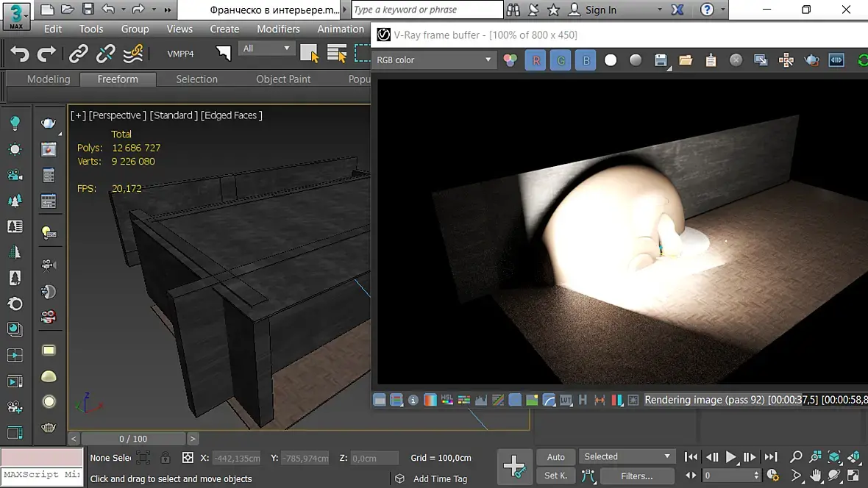Load an image with the V-Ray folder icon
Screen dimensions: 868x488
686,60
